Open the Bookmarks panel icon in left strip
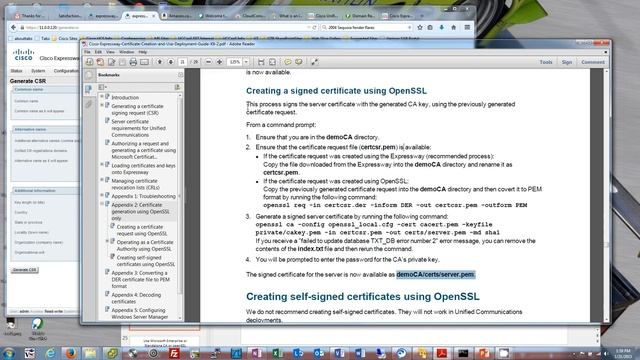640x360 pixels. [89, 89]
